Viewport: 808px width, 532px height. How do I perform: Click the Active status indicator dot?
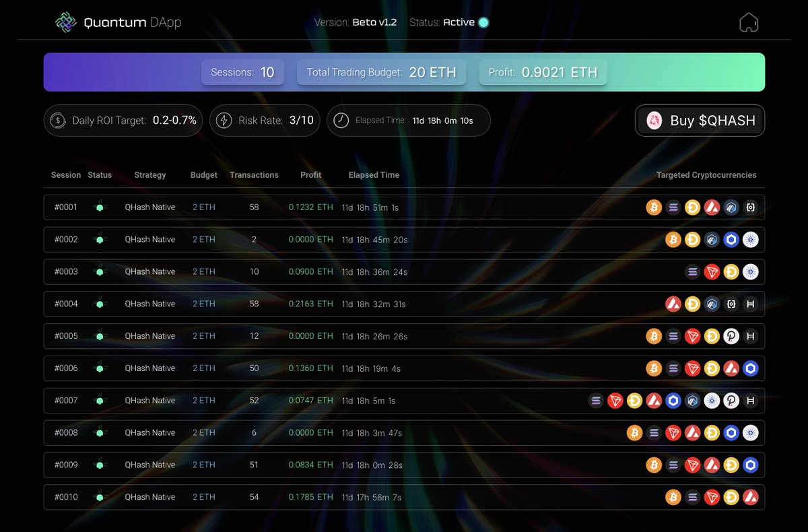(x=483, y=22)
